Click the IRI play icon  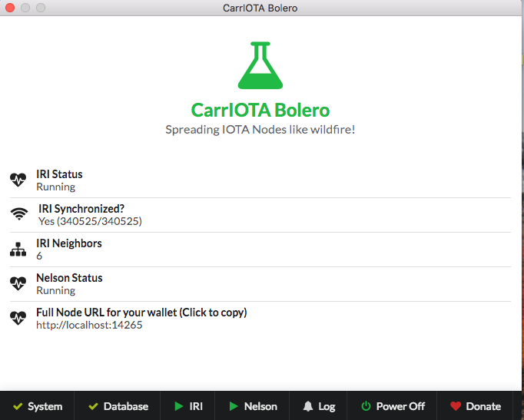tap(179, 406)
